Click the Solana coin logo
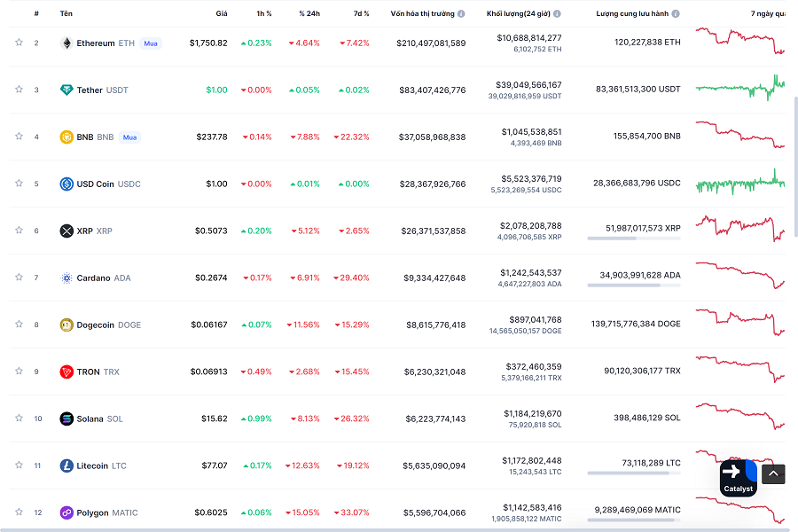 pos(66,419)
